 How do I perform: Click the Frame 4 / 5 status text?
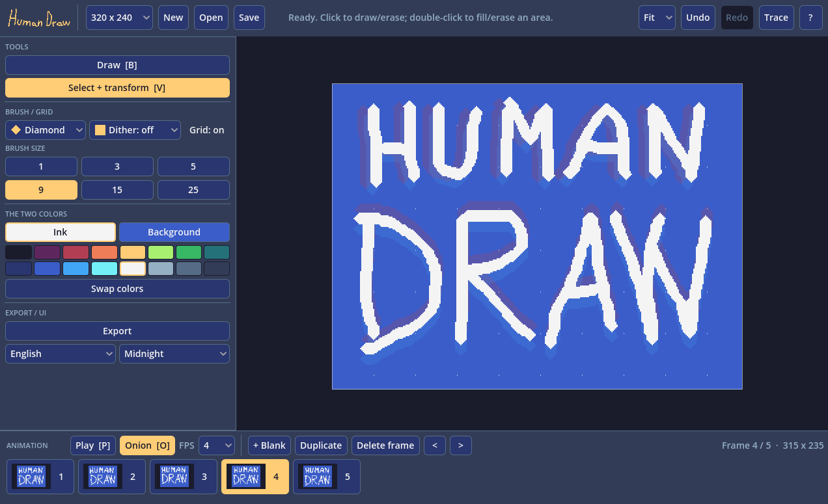tap(746, 445)
